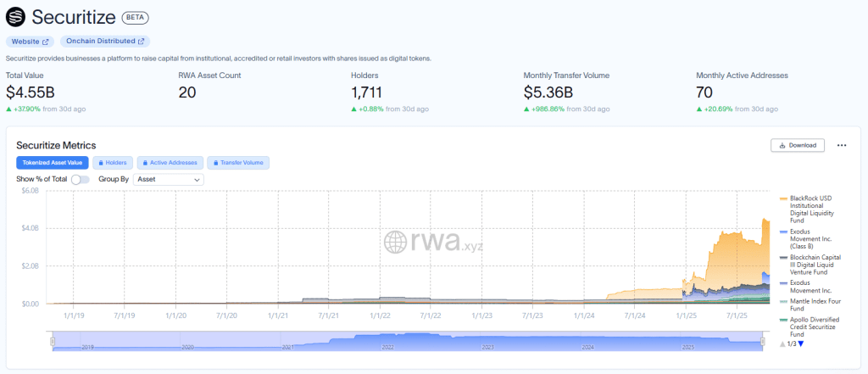The image size is (868, 374).
Task: Toggle Mantle Index Four Fund legend entry
Action: tap(812, 305)
